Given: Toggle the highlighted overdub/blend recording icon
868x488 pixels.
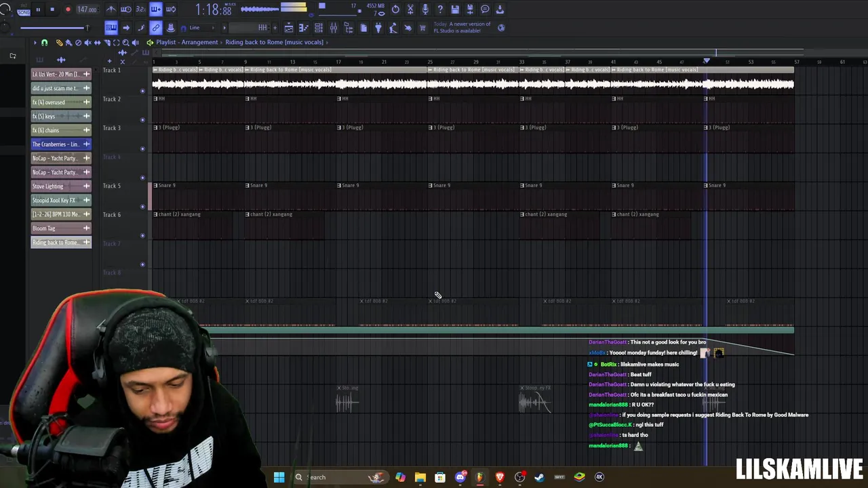Looking at the screenshot, I should tap(156, 9).
